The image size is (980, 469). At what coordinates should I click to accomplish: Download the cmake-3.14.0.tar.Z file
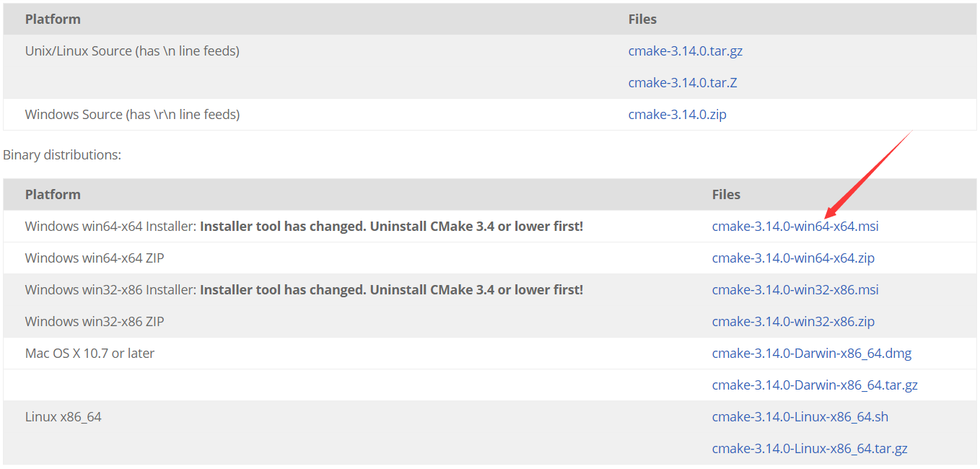(681, 82)
